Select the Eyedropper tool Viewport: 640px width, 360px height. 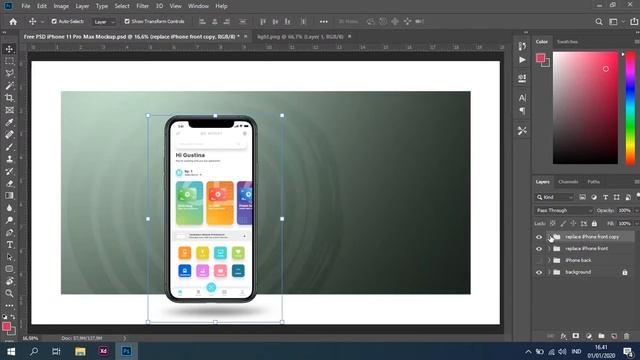pyautogui.click(x=9, y=122)
